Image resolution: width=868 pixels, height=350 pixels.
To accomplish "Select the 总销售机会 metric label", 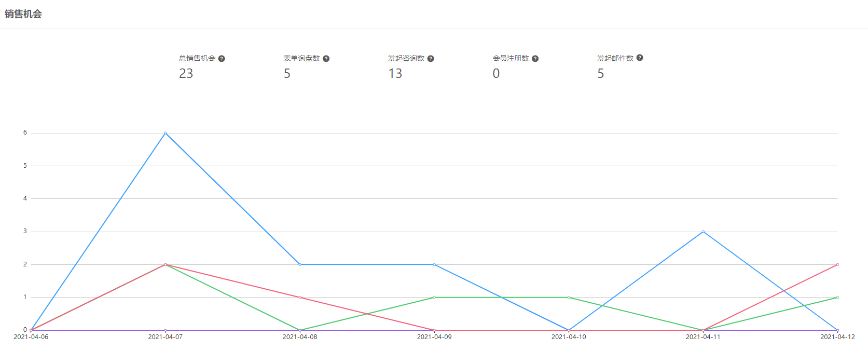I will point(197,58).
